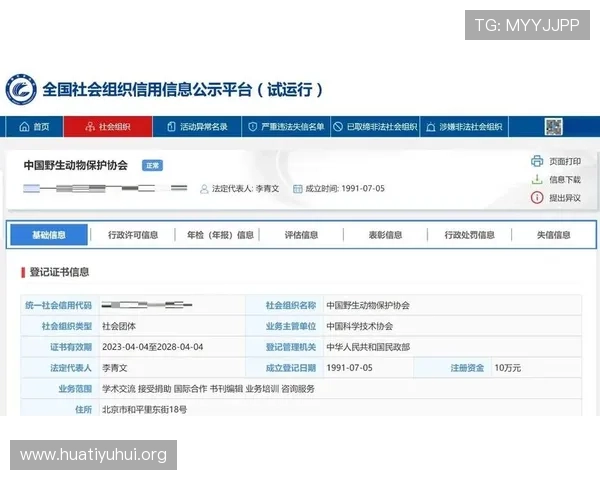This screenshot has width=600, height=480.
Task: Click the 登记证书信息 section heading
Action: coord(59,272)
